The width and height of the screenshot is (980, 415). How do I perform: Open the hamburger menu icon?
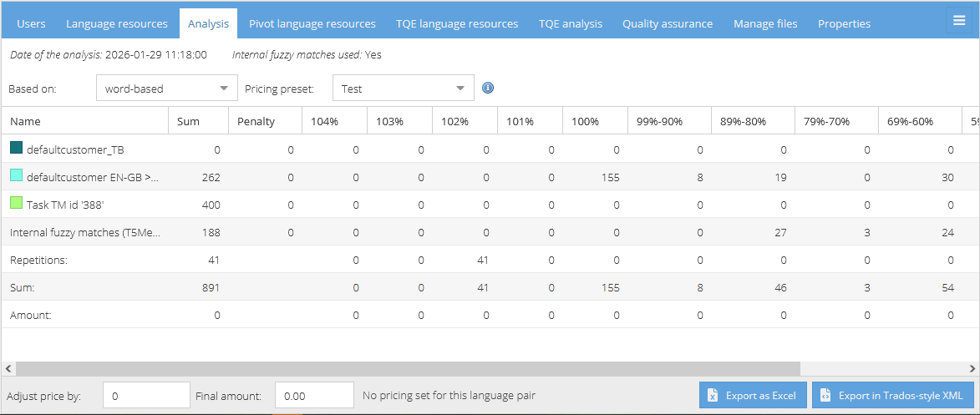click(959, 21)
